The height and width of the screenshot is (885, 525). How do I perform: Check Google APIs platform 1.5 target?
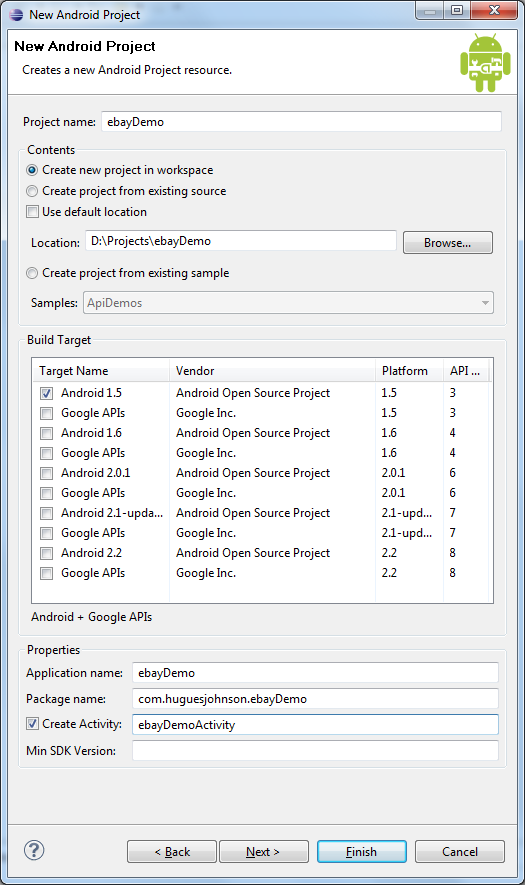pyautogui.click(x=46, y=413)
